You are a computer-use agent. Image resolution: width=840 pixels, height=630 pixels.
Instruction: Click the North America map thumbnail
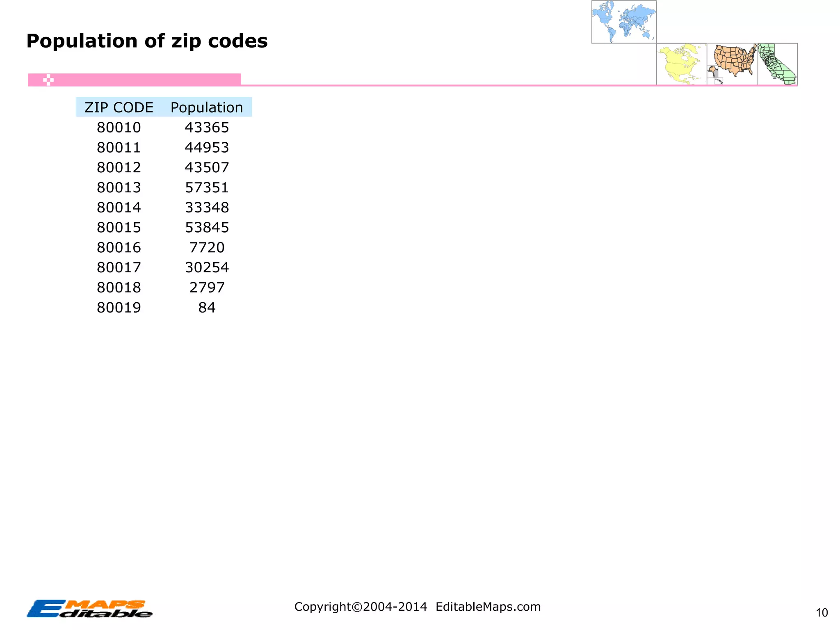[x=682, y=64]
